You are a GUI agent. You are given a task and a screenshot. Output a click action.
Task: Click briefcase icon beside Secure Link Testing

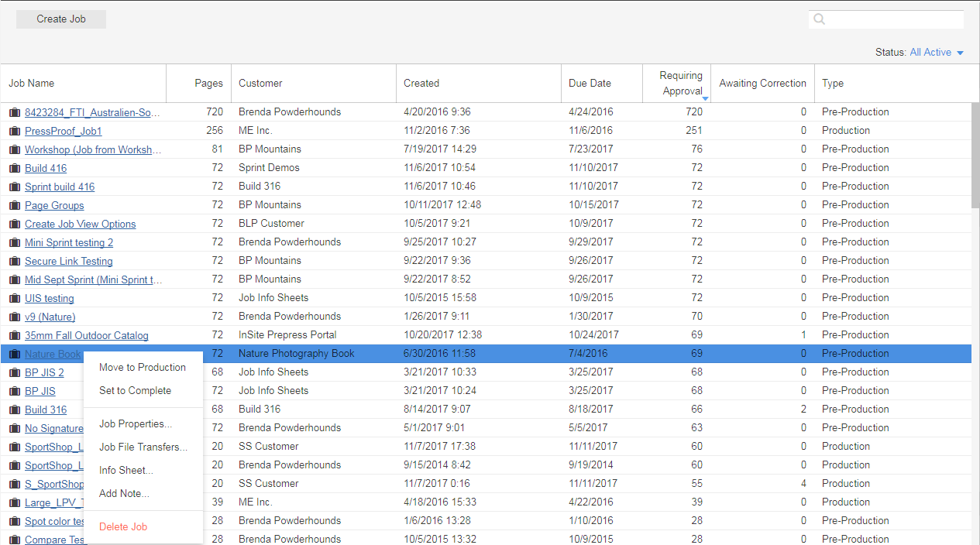coord(14,261)
